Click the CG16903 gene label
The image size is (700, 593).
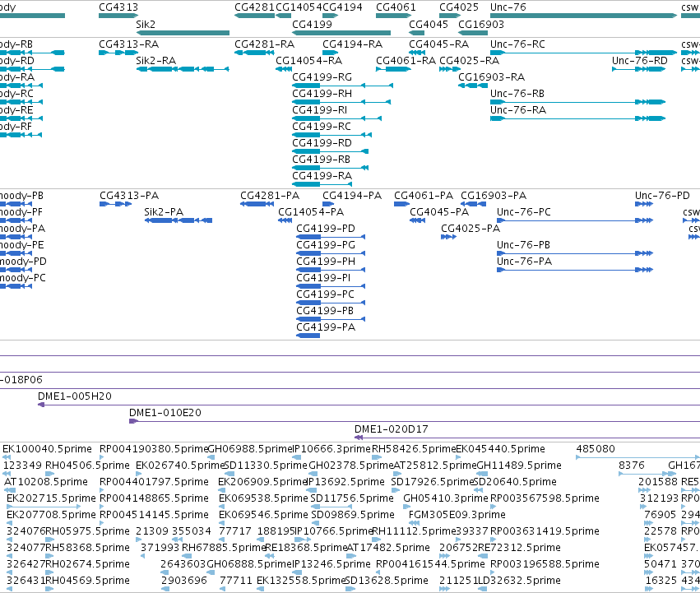(x=481, y=24)
